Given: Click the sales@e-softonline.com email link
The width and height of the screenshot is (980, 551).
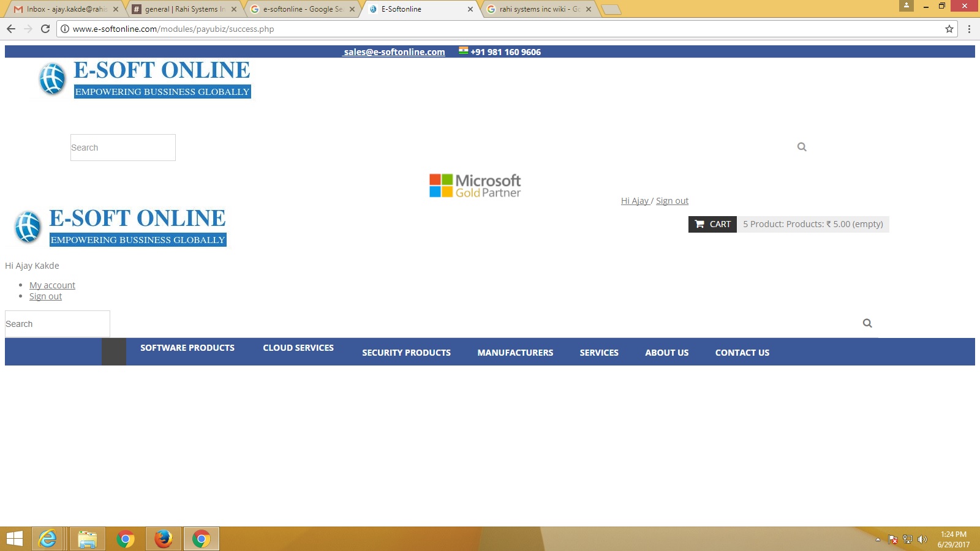Looking at the screenshot, I should click(394, 52).
